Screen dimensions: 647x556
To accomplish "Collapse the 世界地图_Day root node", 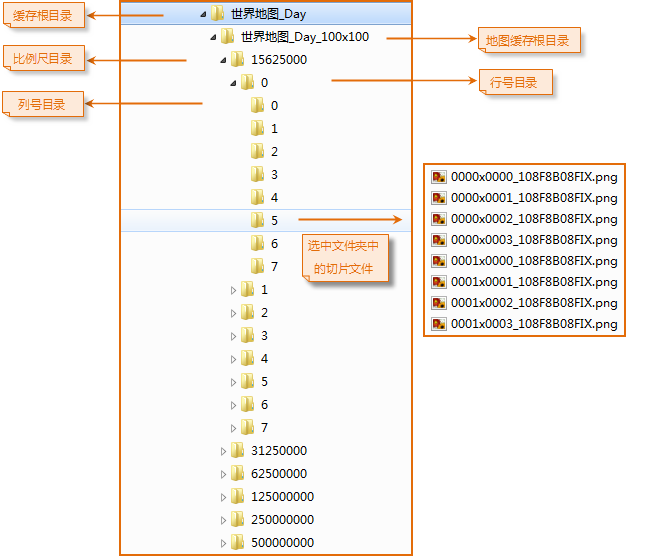I will click(204, 14).
